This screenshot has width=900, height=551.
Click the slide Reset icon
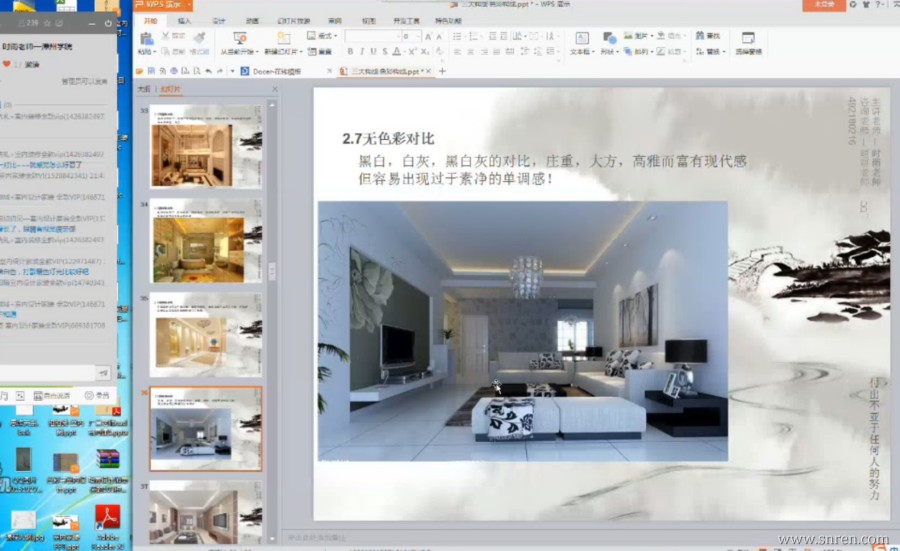[312, 52]
